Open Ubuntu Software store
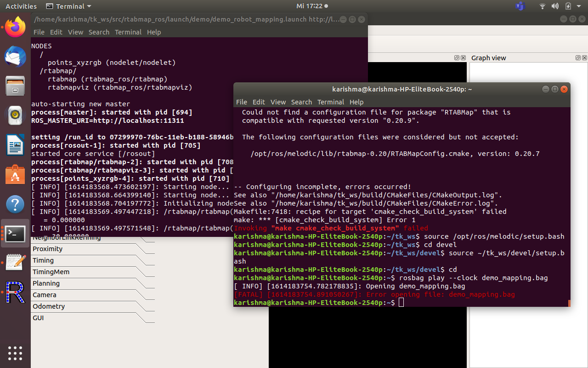The image size is (588, 368). click(x=15, y=175)
